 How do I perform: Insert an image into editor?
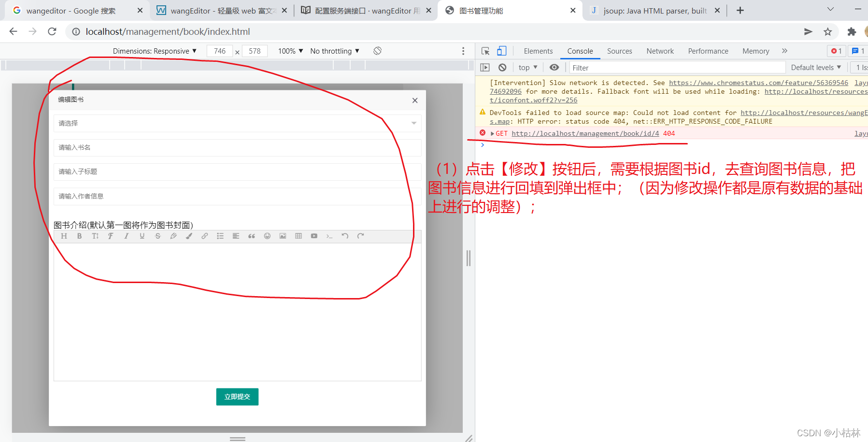coord(283,236)
